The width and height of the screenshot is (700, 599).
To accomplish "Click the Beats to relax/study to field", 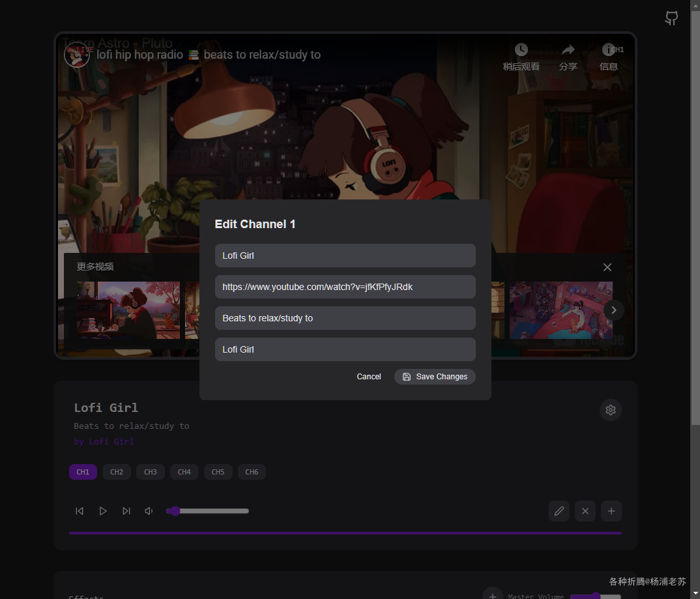I will 345,318.
